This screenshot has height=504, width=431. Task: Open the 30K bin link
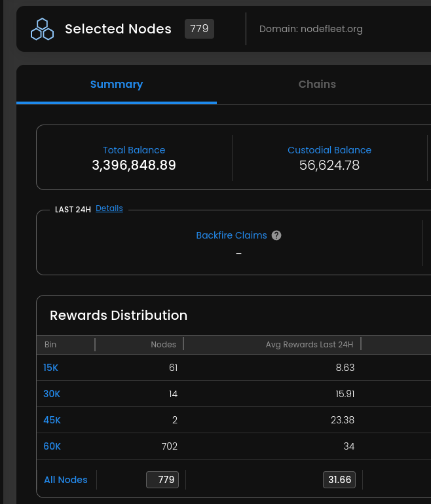tap(52, 394)
